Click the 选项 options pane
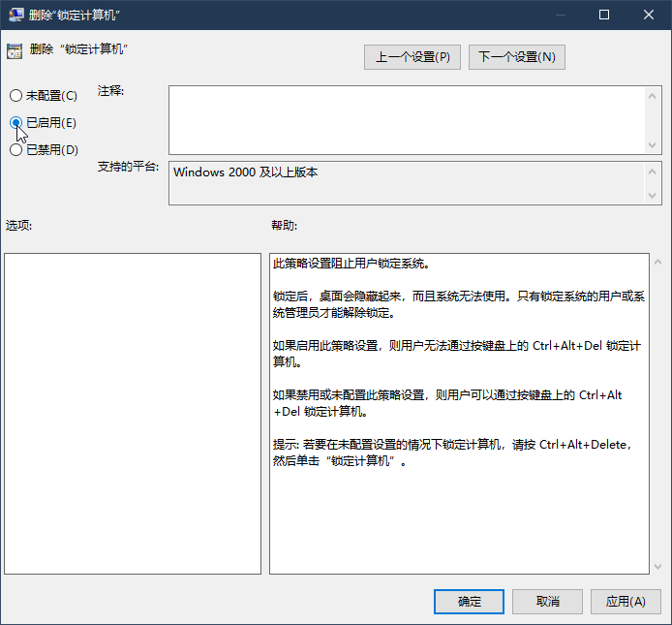Viewport: 672px width, 625px height. pos(133,414)
